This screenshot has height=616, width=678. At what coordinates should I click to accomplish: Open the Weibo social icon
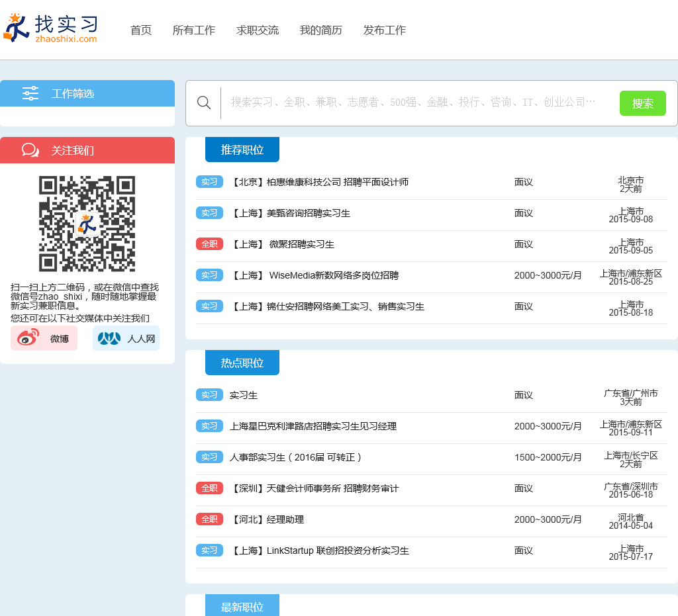click(x=28, y=338)
